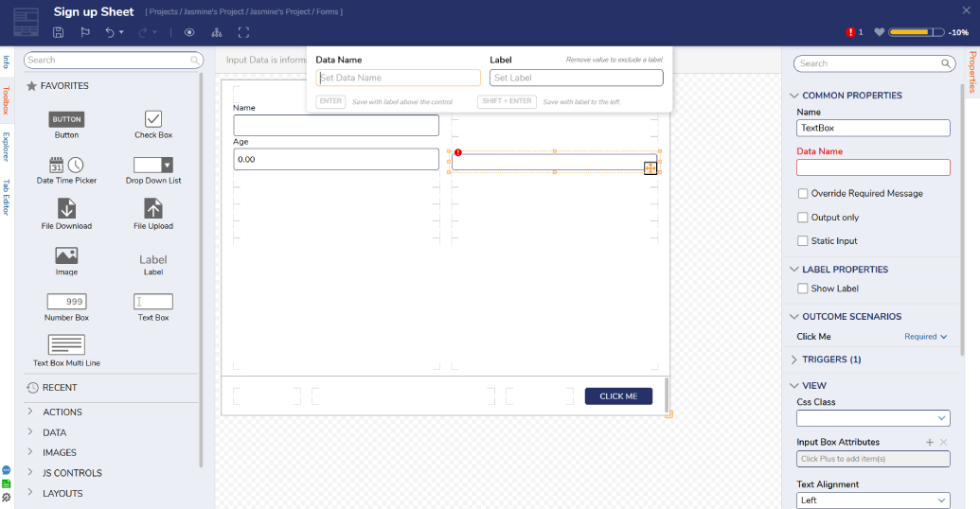Screen dimensions: 980x509
Task: Click the fullscreen brackets icon
Action: 243,32
